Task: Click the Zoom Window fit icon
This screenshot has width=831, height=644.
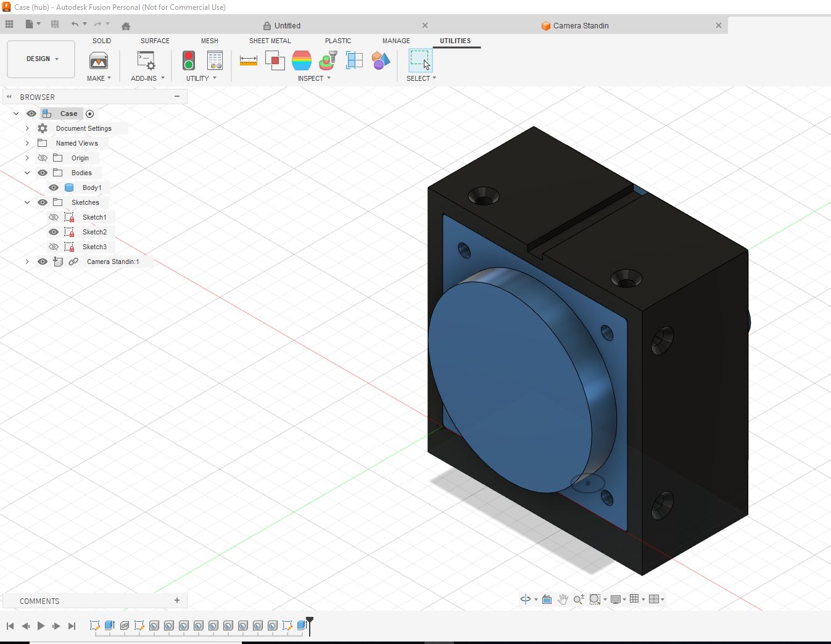Action: pyautogui.click(x=595, y=599)
